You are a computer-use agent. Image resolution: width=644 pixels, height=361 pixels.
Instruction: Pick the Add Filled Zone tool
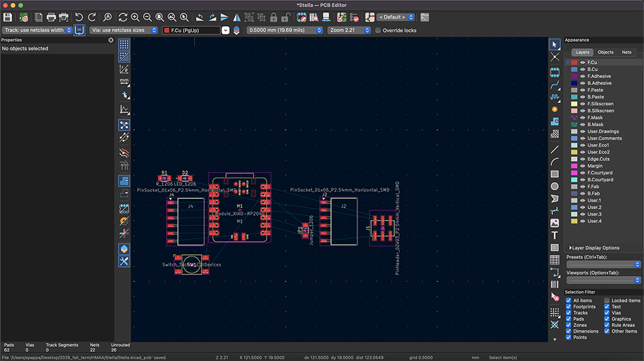(x=554, y=122)
